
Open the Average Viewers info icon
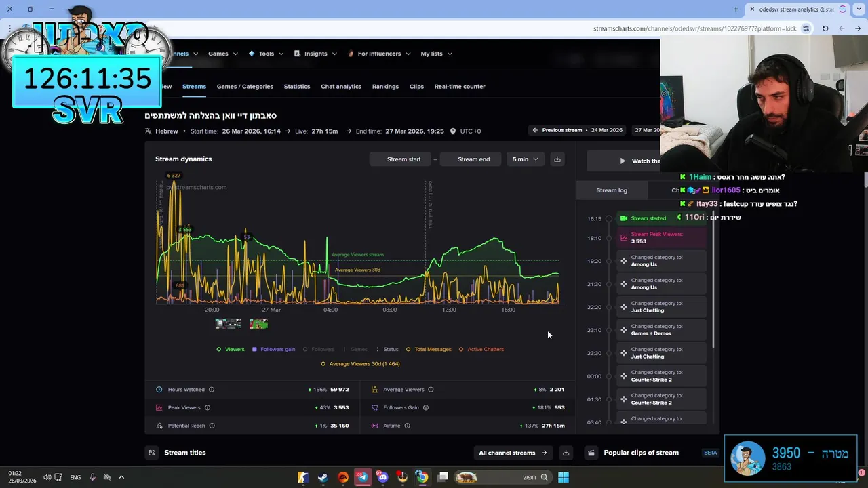(x=431, y=390)
